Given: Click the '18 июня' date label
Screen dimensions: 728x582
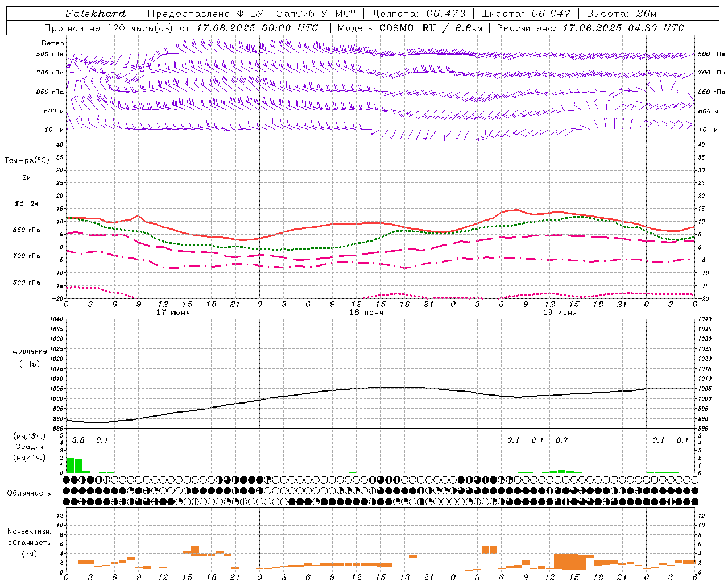Looking at the screenshot, I should point(366,313).
